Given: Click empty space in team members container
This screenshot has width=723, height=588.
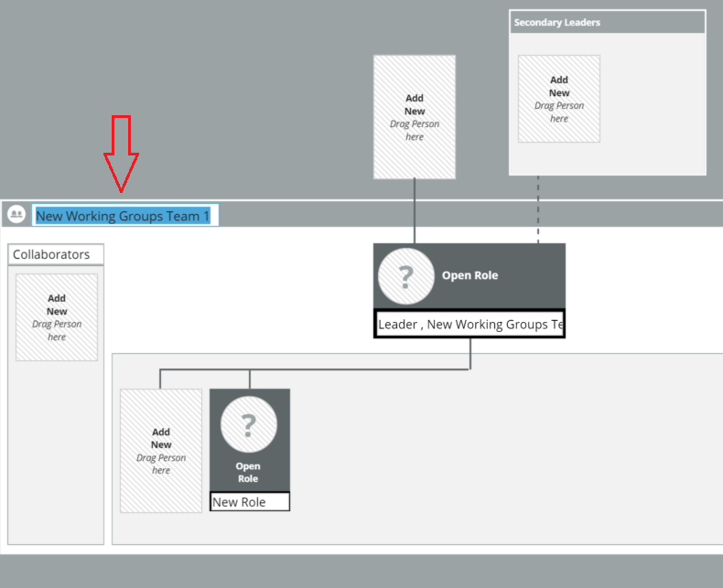Looking at the screenshot, I should pos(503,457).
